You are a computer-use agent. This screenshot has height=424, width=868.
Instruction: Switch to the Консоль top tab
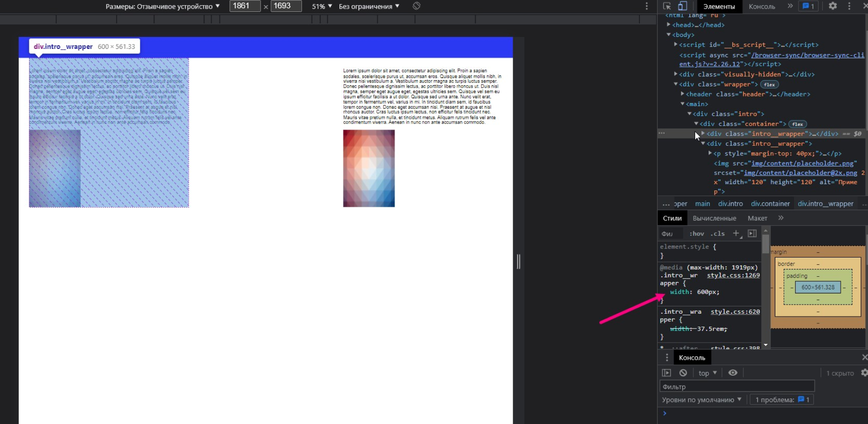click(x=762, y=6)
